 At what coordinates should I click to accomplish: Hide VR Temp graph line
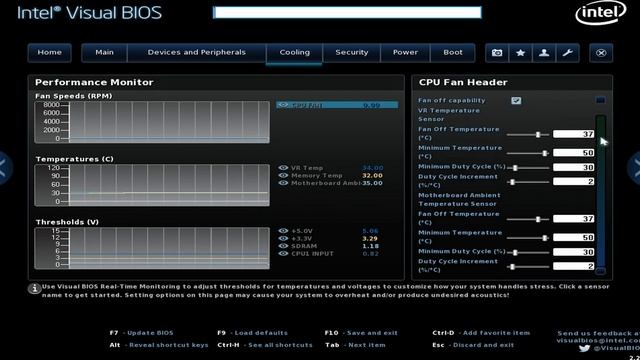pyautogui.click(x=283, y=168)
